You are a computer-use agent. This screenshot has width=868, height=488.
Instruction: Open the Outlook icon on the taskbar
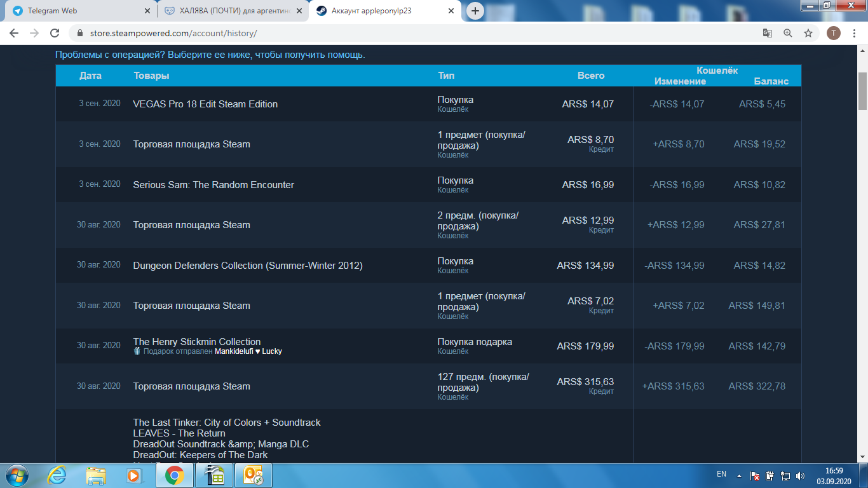tap(253, 475)
